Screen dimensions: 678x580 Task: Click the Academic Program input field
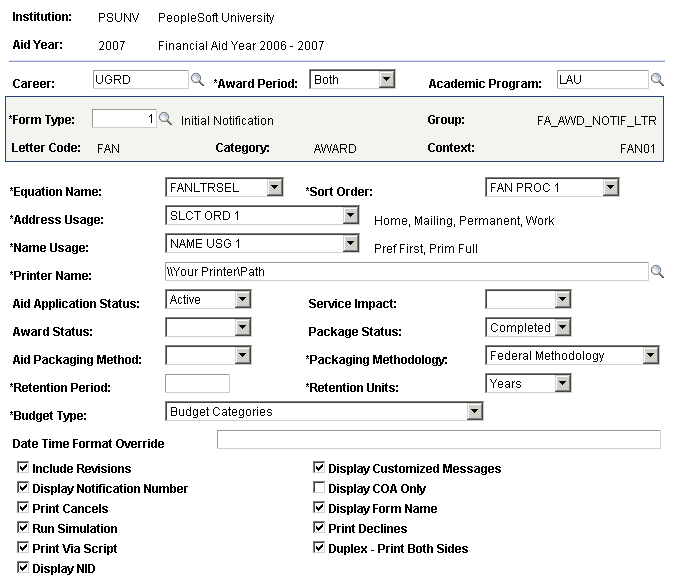point(603,80)
